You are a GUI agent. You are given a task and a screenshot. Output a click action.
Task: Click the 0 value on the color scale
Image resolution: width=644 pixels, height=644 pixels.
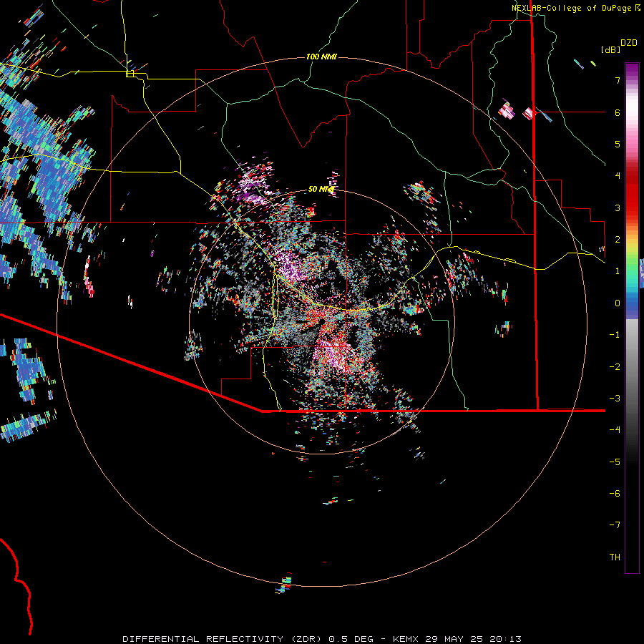(618, 303)
